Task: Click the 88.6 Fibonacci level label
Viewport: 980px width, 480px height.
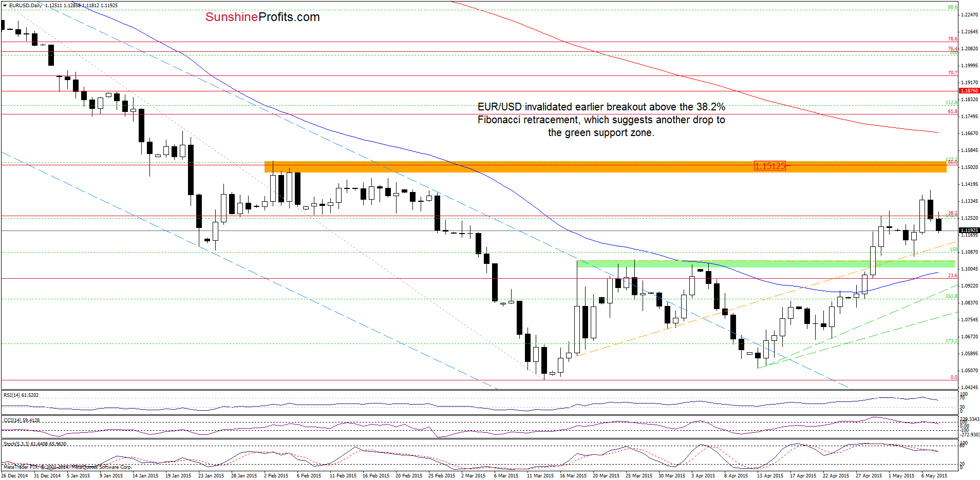Action: coord(953,7)
